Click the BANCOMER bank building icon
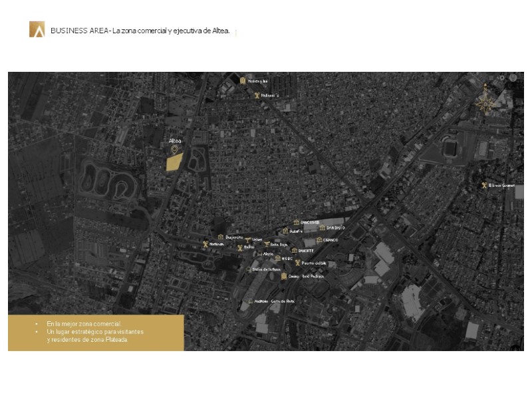 [x=297, y=222]
